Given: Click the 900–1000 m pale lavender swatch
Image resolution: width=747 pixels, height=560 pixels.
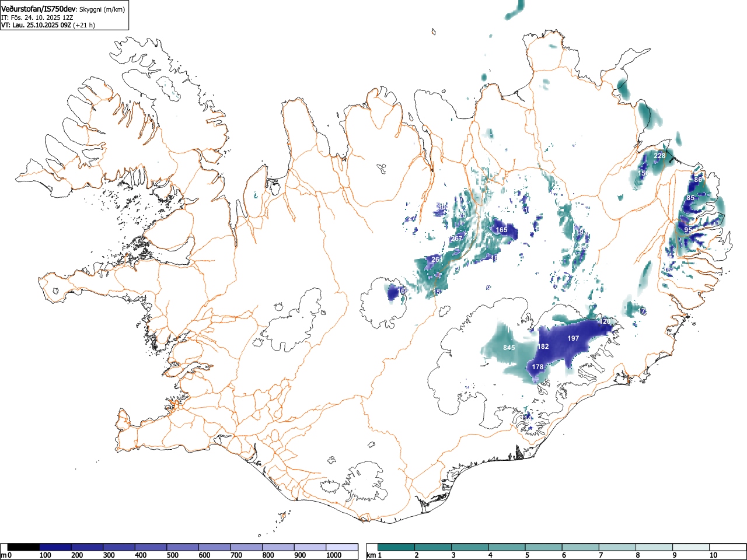Looking at the screenshot, I should [x=310, y=547].
